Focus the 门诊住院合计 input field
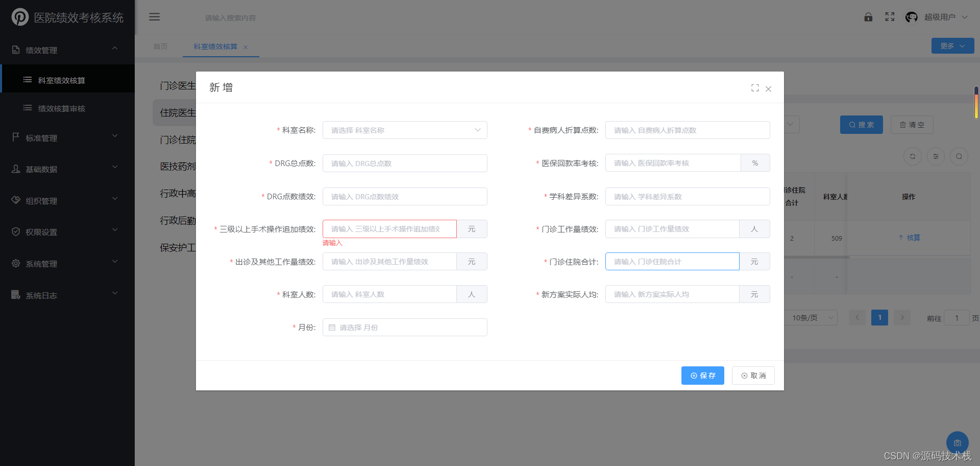Viewport: 980px width, 466px height. 672,262
